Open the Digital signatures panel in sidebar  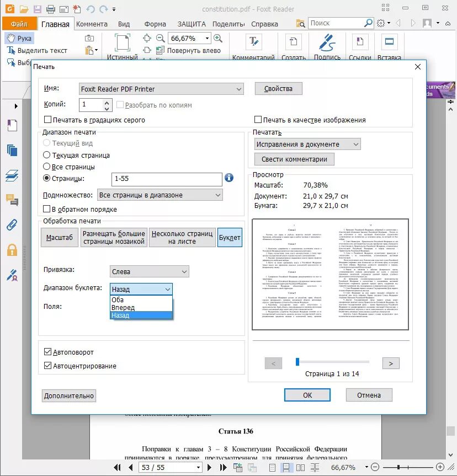12,275
